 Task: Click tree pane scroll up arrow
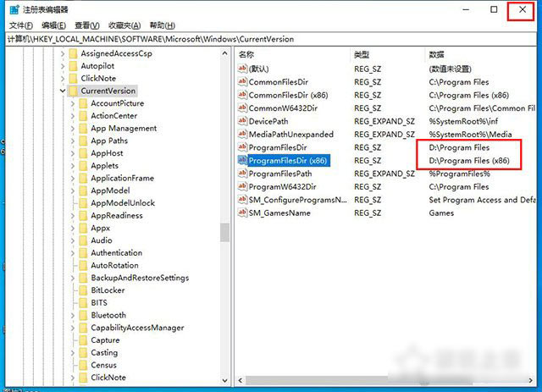[x=225, y=53]
